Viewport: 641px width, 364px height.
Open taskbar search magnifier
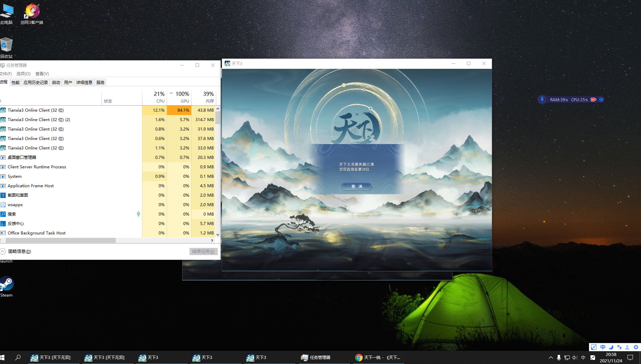click(x=18, y=357)
